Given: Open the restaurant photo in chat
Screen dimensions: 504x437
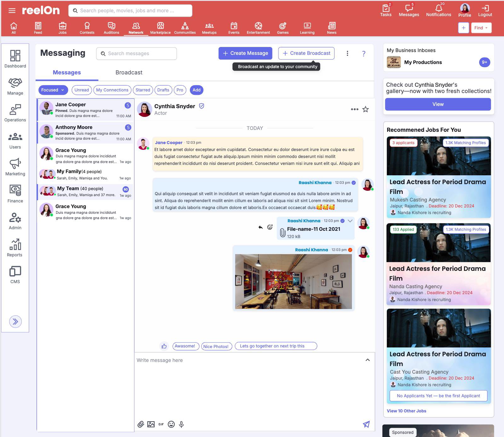Looking at the screenshot, I should tap(293, 282).
